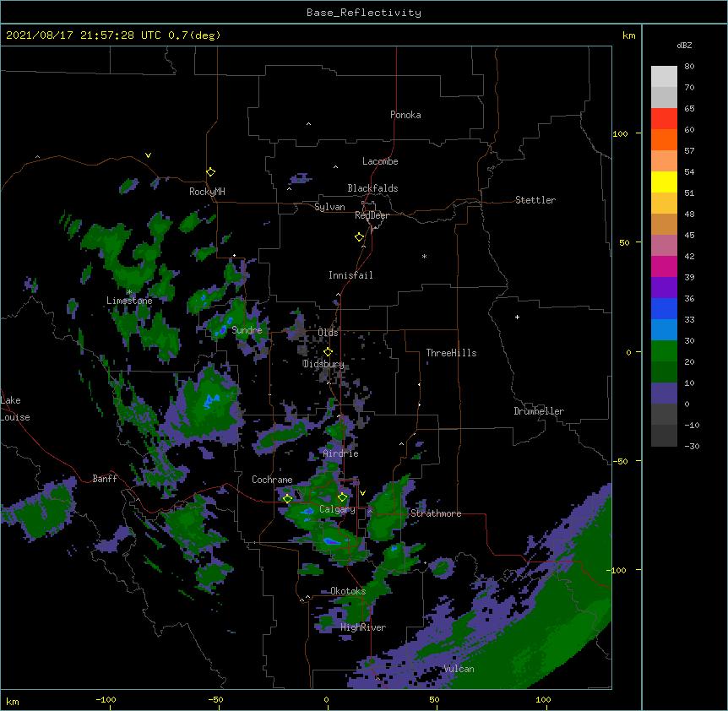This screenshot has width=728, height=711.
Task: Click the yellow diamond marker south of RedDeer
Action: (359, 237)
